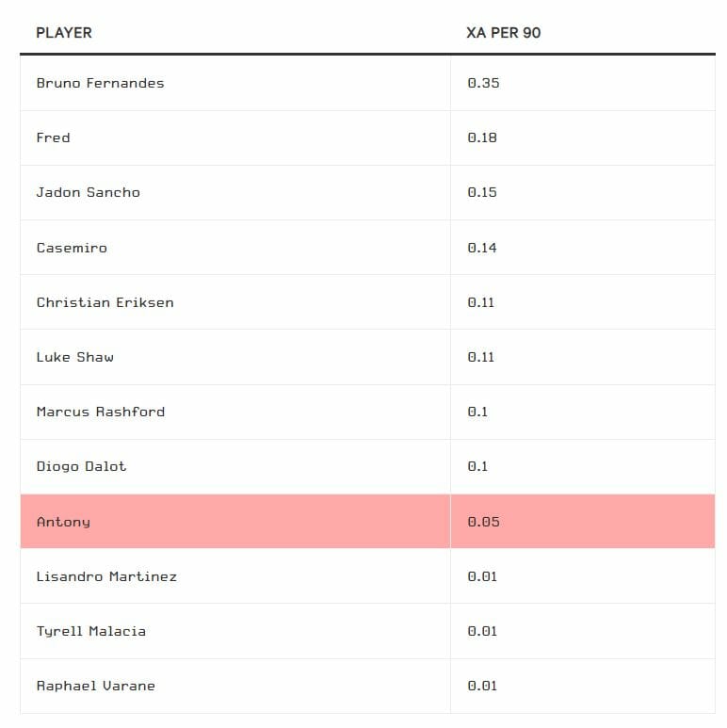The height and width of the screenshot is (728, 727).
Task: Click the Lisandro Martinez name cell
Action: pyautogui.click(x=106, y=576)
